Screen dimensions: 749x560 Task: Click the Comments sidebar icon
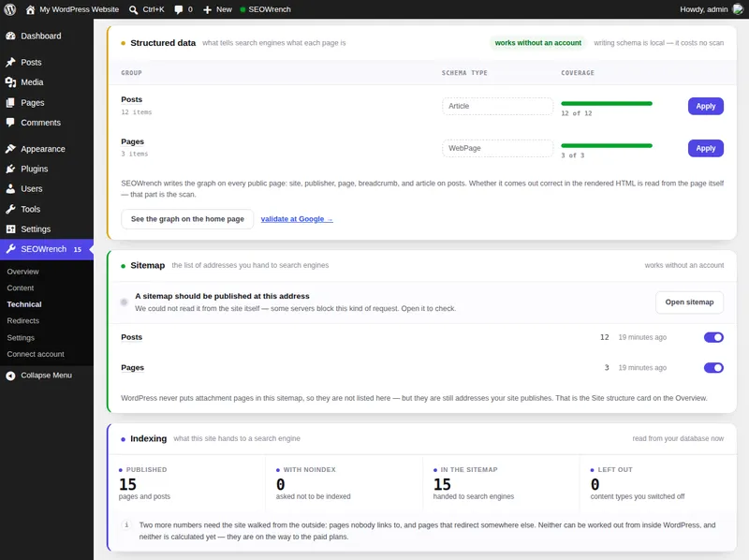coord(10,123)
